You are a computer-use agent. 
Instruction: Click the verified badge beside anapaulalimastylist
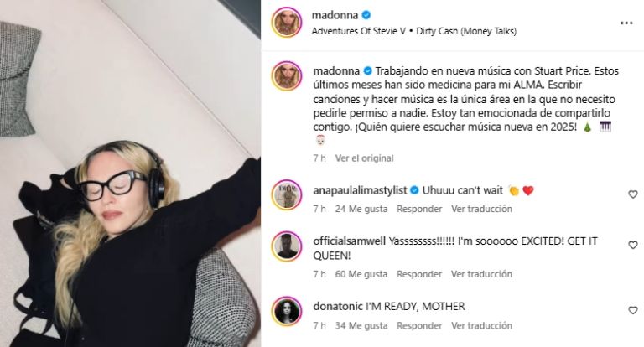coord(414,190)
